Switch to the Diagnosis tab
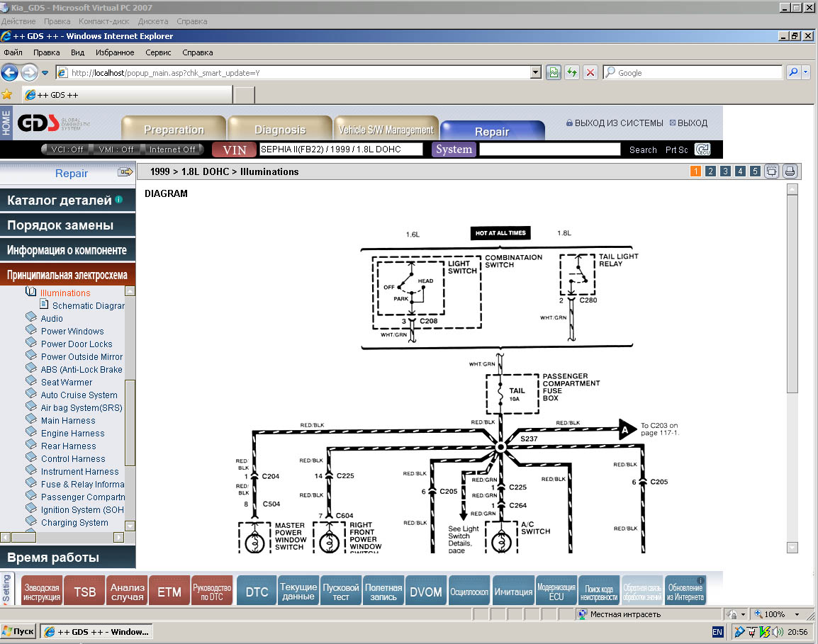This screenshot has height=644, width=818. click(279, 130)
